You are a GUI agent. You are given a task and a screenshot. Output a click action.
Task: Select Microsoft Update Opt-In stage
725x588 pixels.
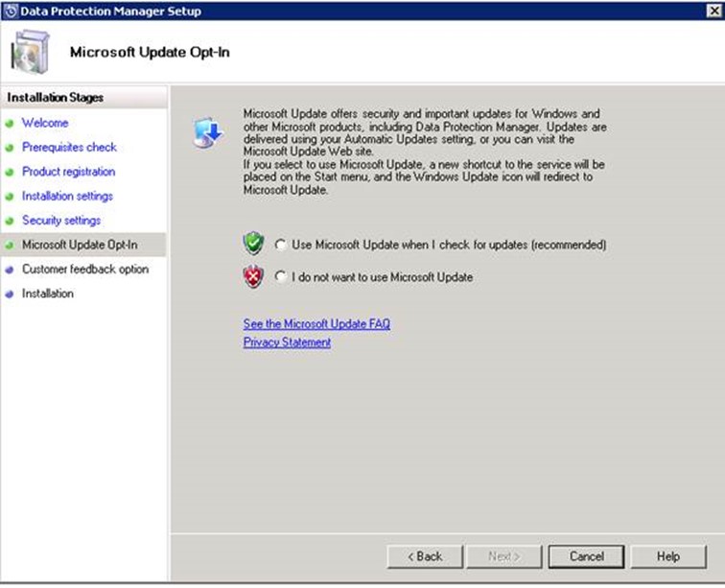80,245
